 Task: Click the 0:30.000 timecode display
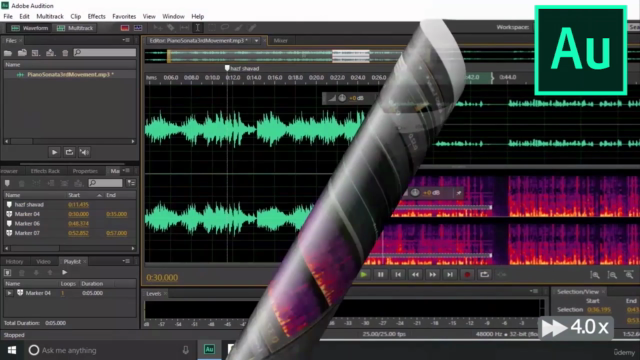[x=162, y=278]
